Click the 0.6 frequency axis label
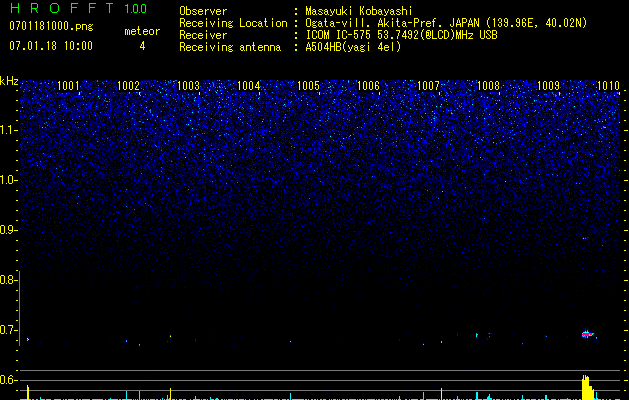Screen dimensions: 629x400 [8, 380]
